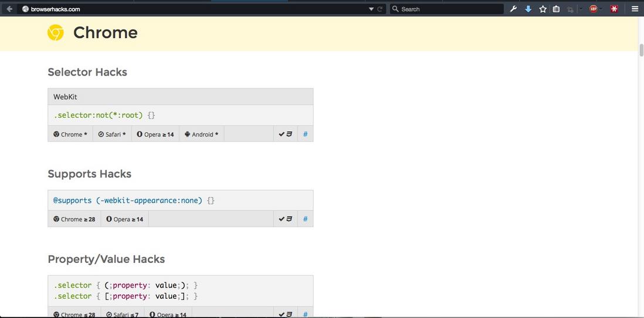
Task: Click the yellow Chrome logo icon
Action: click(56, 32)
